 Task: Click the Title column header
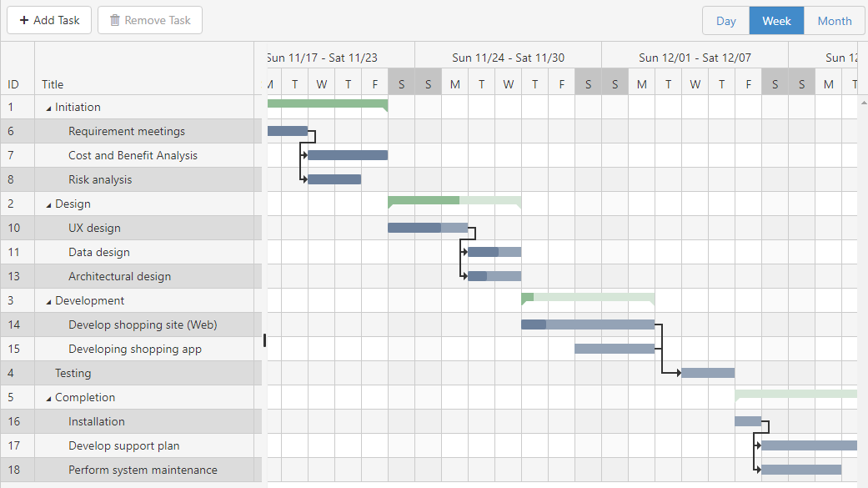pyautogui.click(x=144, y=68)
